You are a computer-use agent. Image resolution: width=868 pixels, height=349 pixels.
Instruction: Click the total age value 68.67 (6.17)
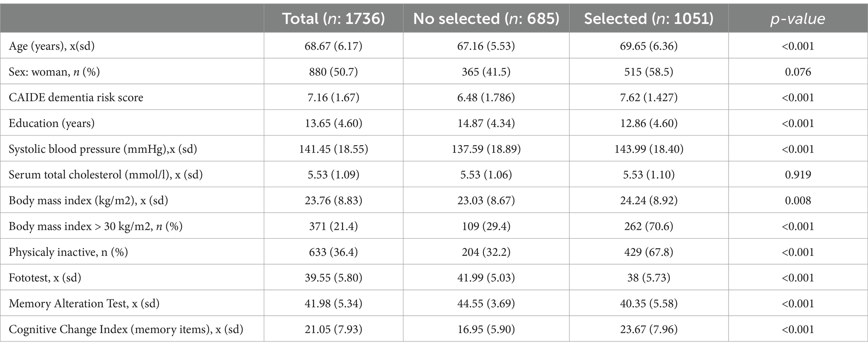click(333, 46)
